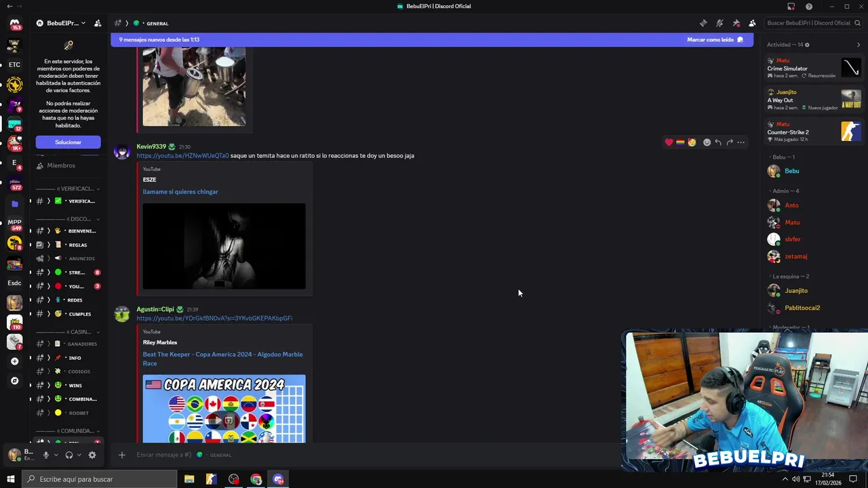Open the REDES channel
The width and height of the screenshot is (868, 488).
tap(66, 300)
